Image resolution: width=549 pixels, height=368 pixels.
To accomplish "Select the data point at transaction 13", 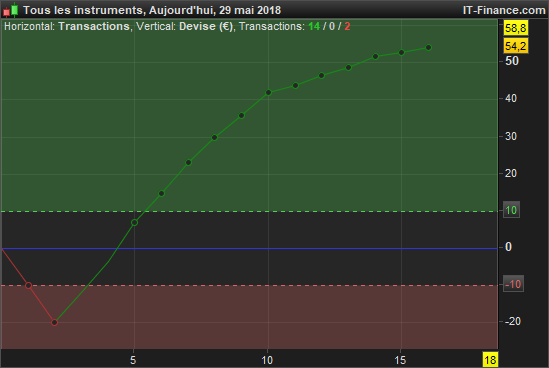I will [x=348, y=68].
